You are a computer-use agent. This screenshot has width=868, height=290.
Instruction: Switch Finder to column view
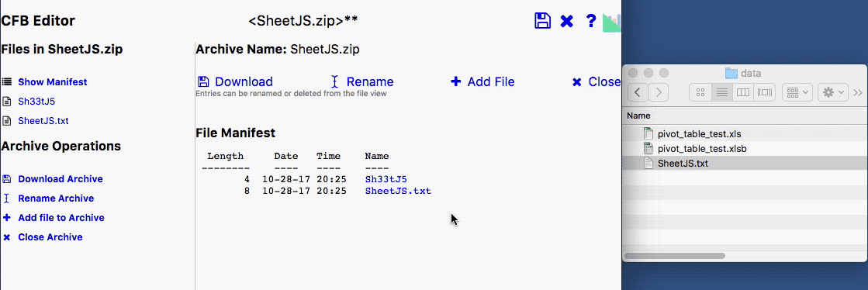[x=743, y=91]
